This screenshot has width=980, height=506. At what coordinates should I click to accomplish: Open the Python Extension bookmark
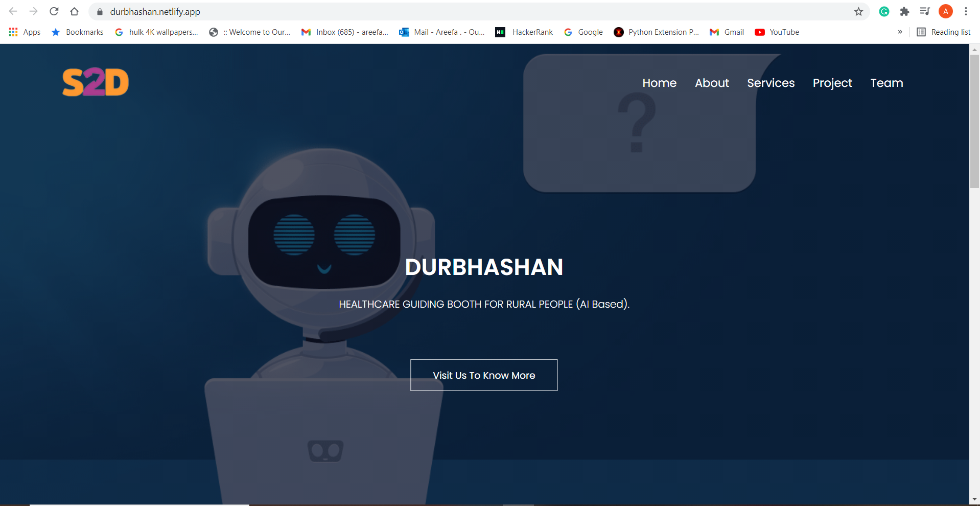coord(657,32)
